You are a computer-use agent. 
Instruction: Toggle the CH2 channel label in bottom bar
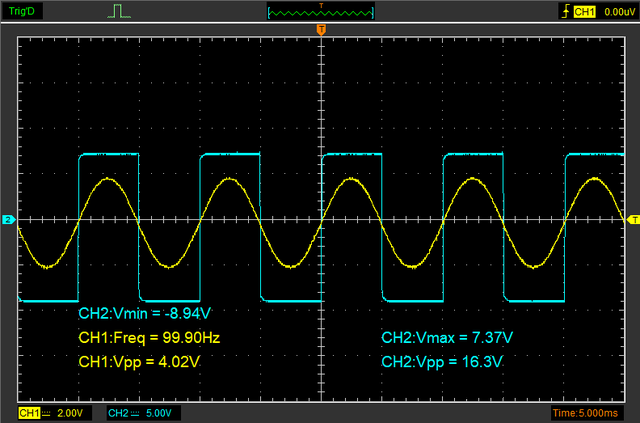[x=118, y=412]
